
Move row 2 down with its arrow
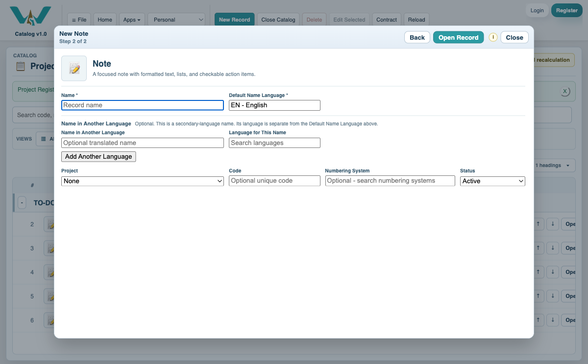[552, 224]
